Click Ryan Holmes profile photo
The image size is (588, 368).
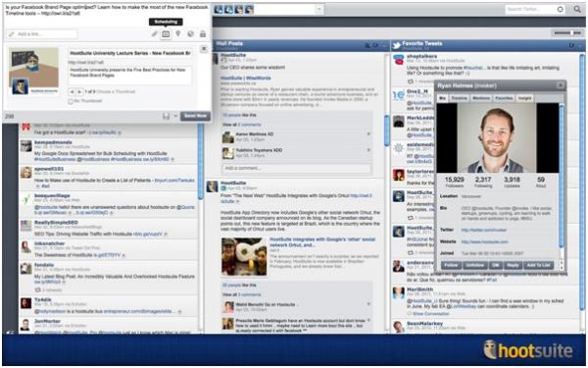497,137
